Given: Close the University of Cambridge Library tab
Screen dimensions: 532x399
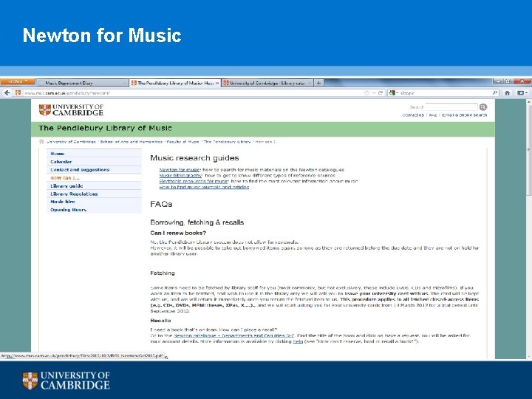Looking at the screenshot, I should (x=309, y=83).
